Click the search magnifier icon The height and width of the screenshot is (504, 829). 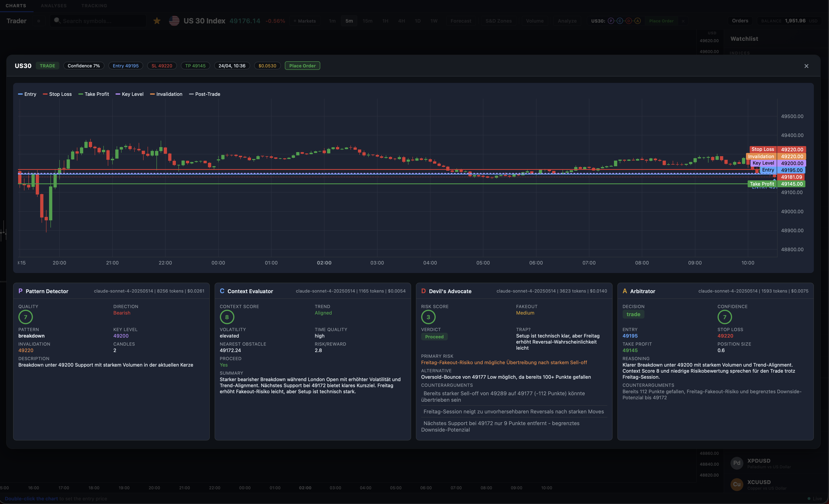coord(57,21)
